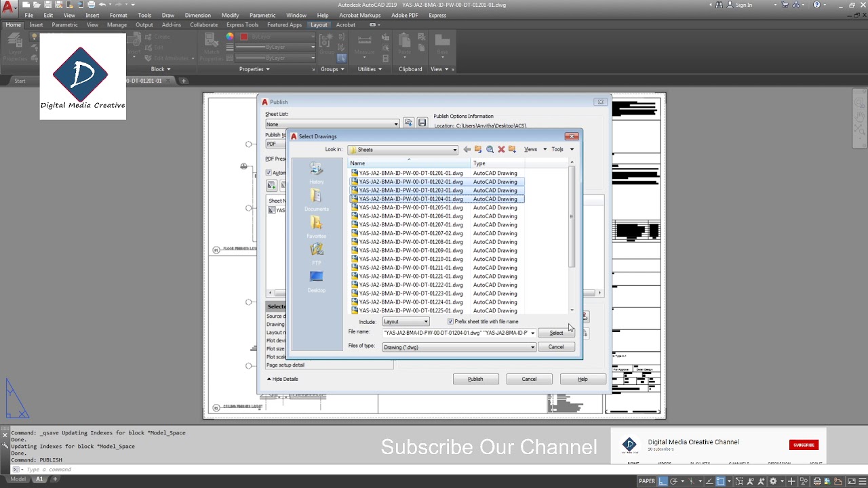Expand the Properties panel in ribbon
The height and width of the screenshot is (488, 868).
click(254, 69)
